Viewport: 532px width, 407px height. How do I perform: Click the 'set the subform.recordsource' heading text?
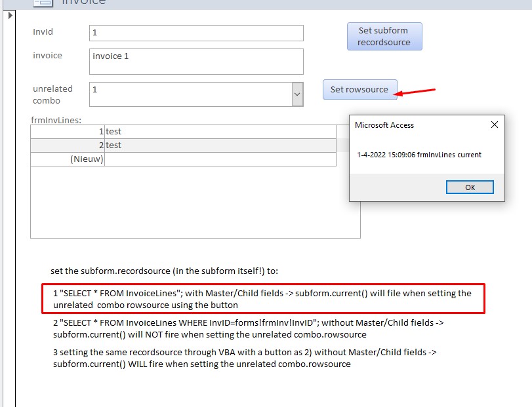(x=164, y=271)
